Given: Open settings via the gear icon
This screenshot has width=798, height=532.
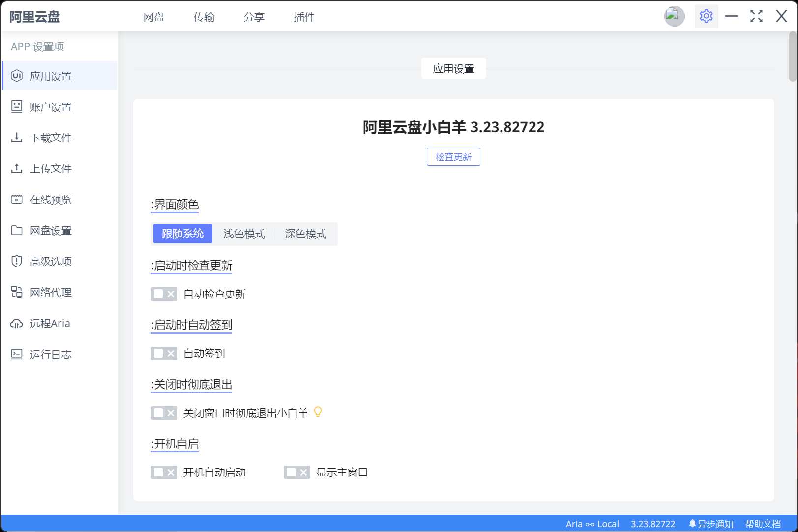Looking at the screenshot, I should point(706,16).
